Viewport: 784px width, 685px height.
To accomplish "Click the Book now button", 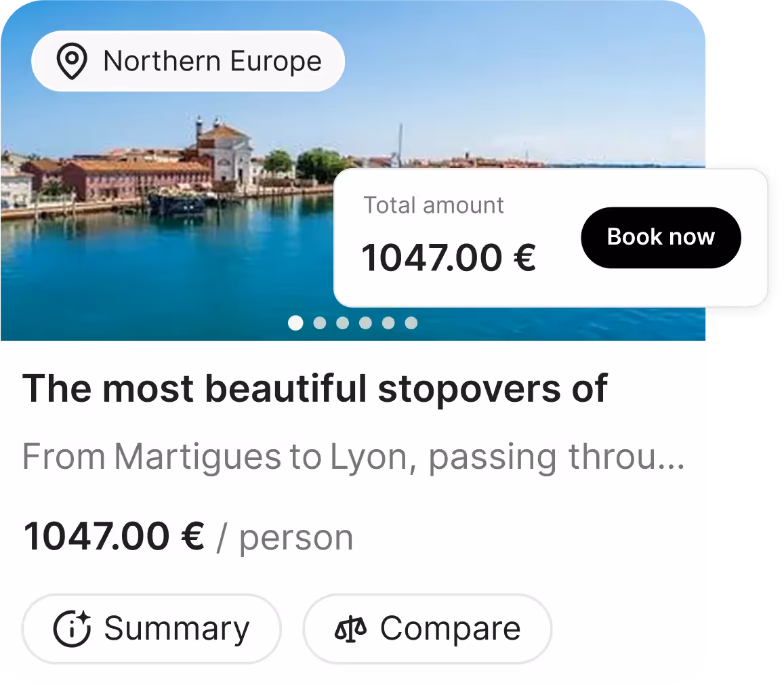I will (x=661, y=238).
